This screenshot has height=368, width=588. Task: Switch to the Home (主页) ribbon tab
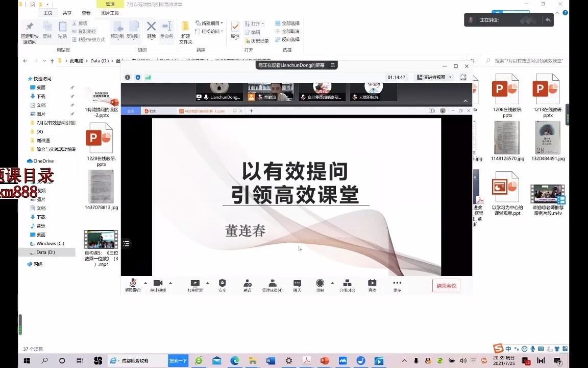pyautogui.click(x=48, y=13)
